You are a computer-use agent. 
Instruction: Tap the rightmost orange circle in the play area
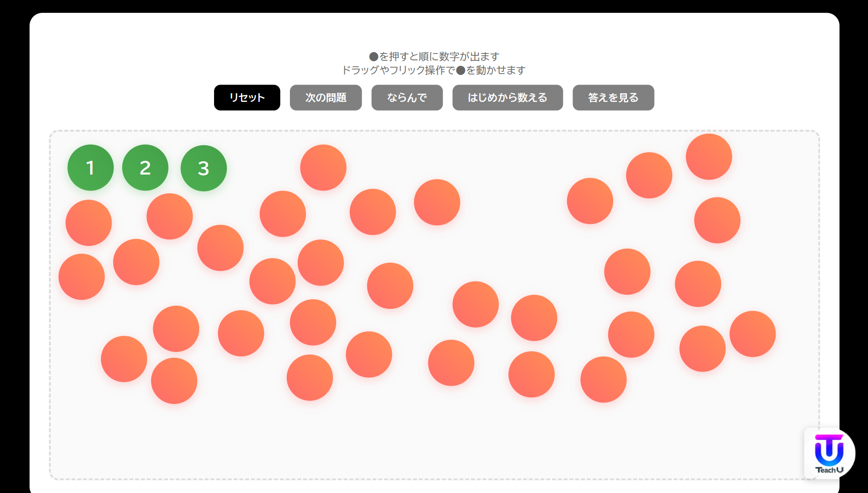coord(752,334)
